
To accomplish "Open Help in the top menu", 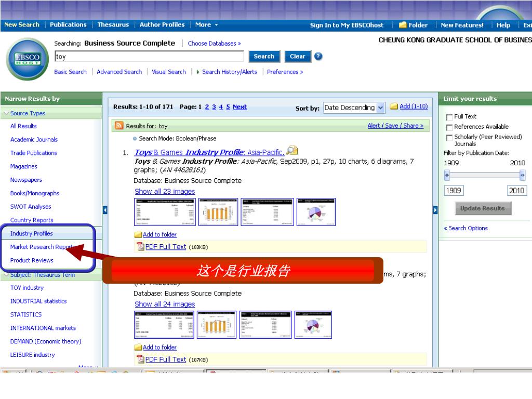I will pos(503,25).
